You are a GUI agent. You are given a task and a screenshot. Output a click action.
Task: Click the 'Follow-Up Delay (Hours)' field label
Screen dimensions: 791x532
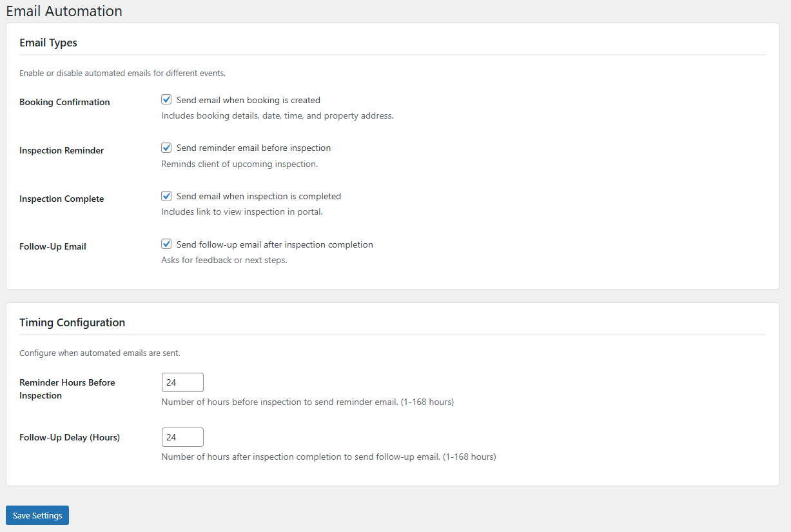pyautogui.click(x=70, y=437)
